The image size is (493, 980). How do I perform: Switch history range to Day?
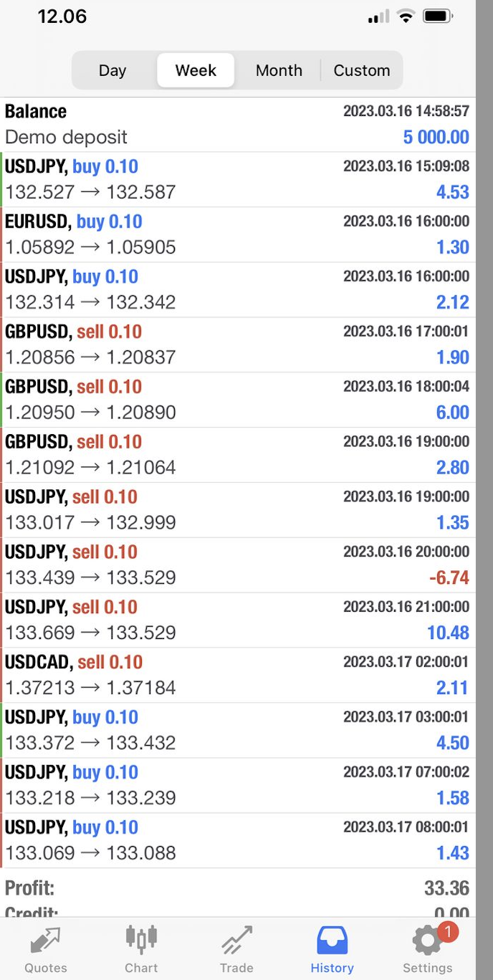coord(113,70)
